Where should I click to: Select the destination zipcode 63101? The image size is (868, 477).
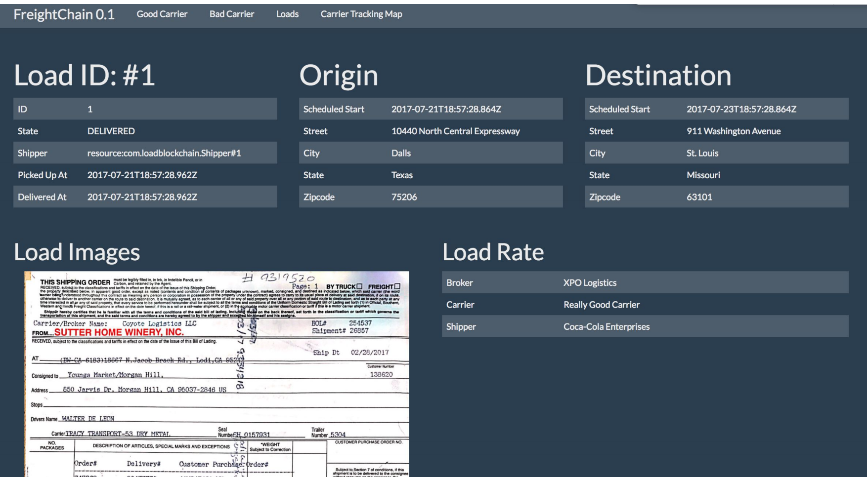click(x=699, y=197)
